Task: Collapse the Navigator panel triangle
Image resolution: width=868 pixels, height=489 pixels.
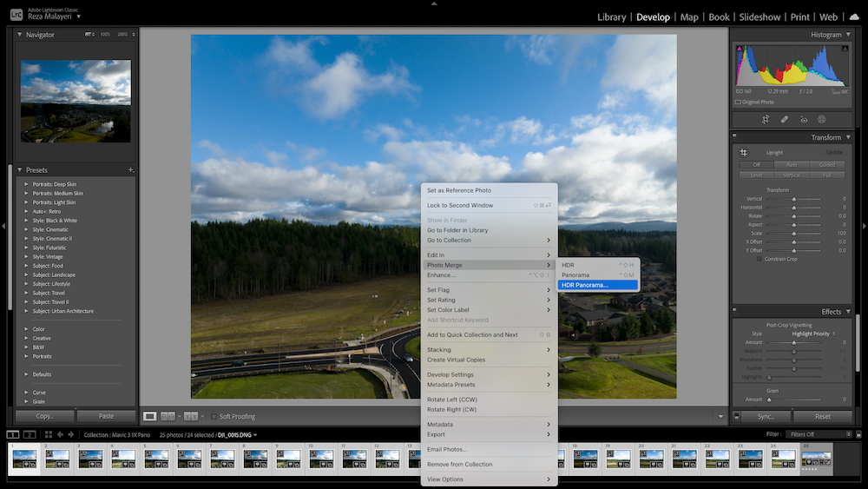Action: [19, 35]
